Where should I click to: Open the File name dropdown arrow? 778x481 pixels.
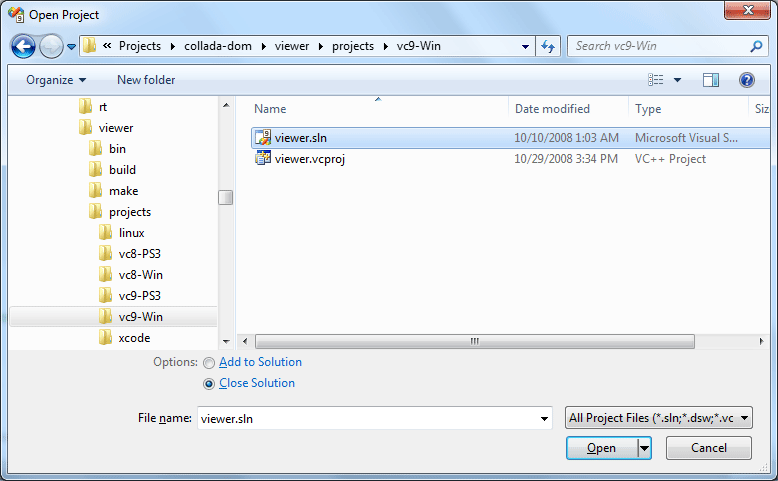point(544,418)
